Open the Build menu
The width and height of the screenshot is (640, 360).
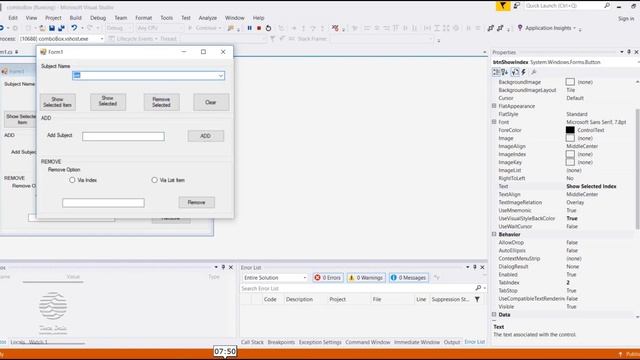point(76,18)
